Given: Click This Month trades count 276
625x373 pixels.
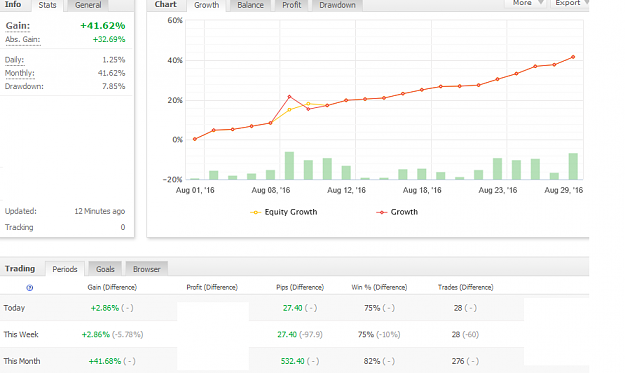Looking at the screenshot, I should point(458,361).
